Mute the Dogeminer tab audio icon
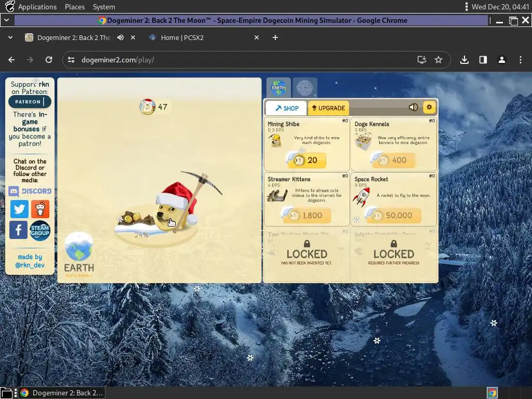Image resolution: width=532 pixels, height=399 pixels. click(x=121, y=37)
